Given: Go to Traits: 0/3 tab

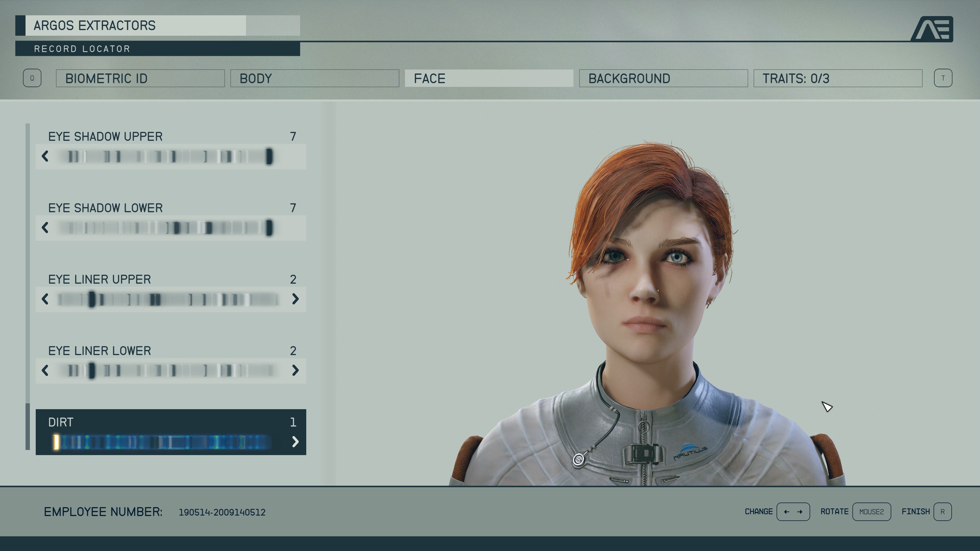Looking at the screenshot, I should click(x=838, y=78).
